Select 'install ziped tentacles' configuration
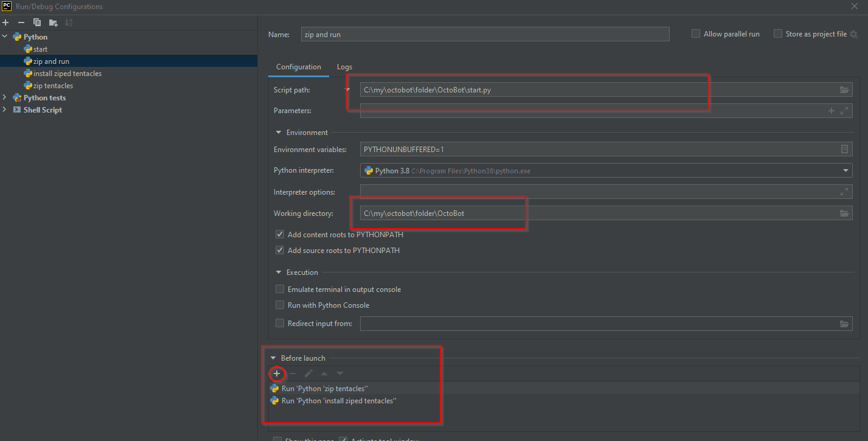Viewport: 868px width, 441px height. [68, 74]
